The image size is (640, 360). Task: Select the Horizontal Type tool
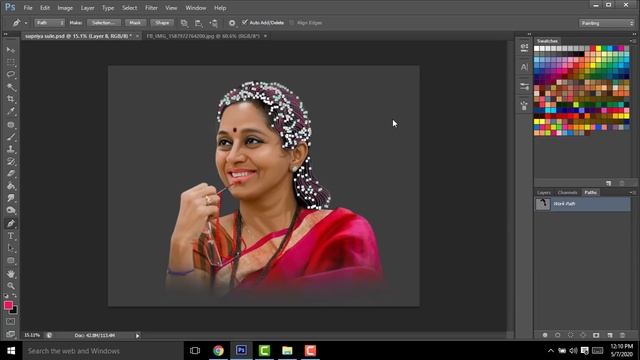[x=11, y=236]
